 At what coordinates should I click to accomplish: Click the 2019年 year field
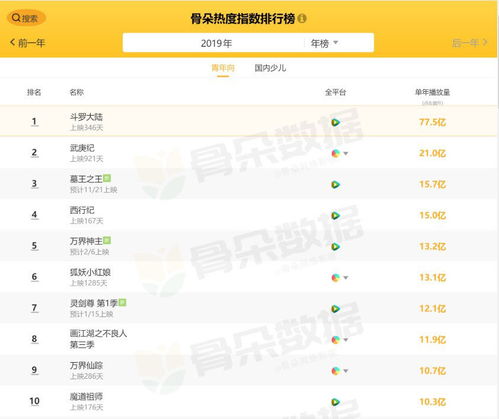click(216, 43)
